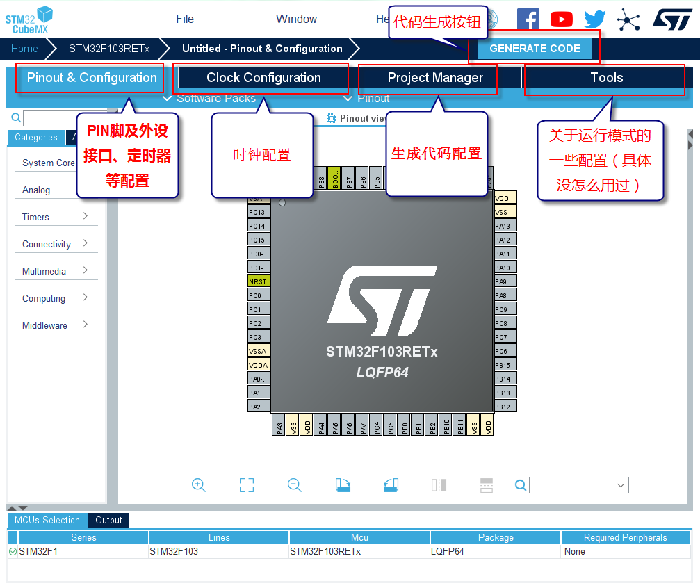Select pin PA10 on the chip
The image size is (700, 588).
coord(506,268)
